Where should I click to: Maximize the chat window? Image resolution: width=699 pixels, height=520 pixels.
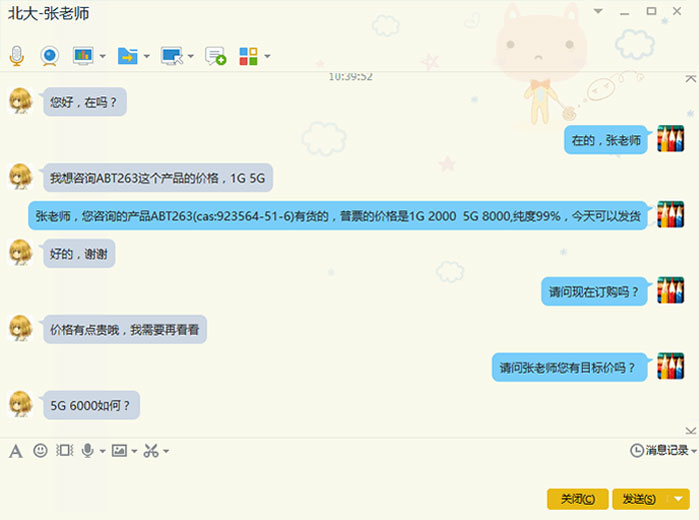pos(651,11)
